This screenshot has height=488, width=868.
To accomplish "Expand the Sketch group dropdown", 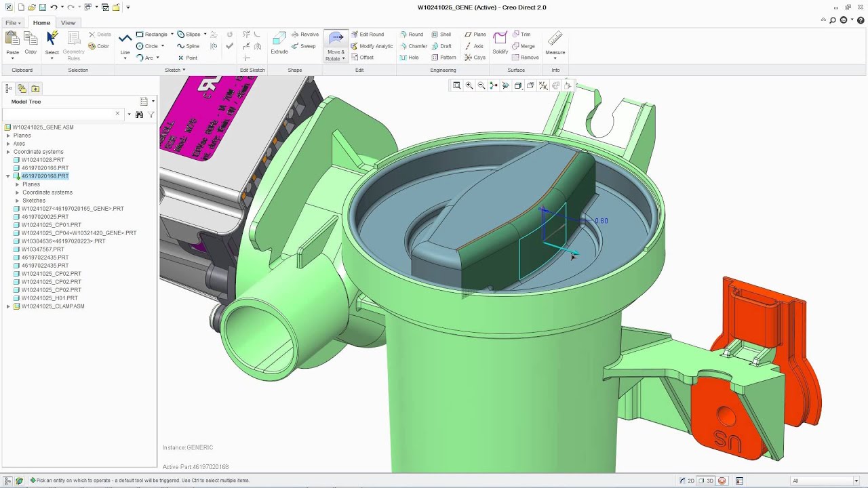I will [175, 70].
